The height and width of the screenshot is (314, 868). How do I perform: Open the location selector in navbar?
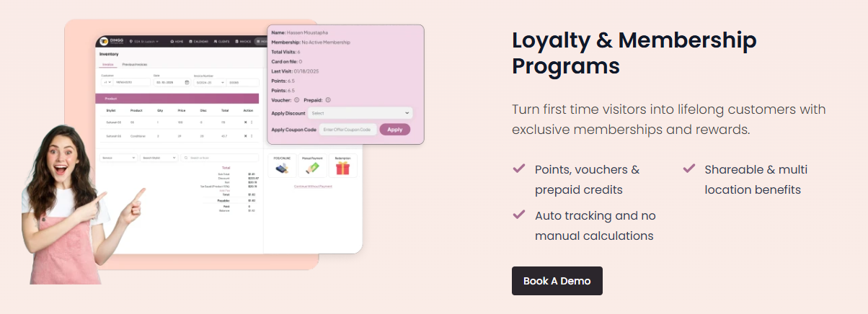(x=144, y=42)
